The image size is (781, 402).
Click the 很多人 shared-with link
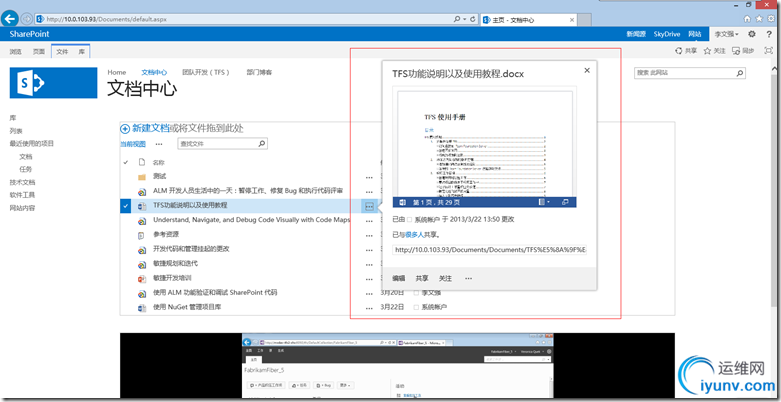point(414,235)
